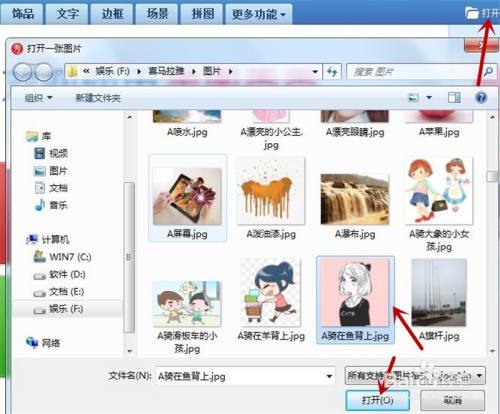Expand the address bar history dropdown
Image resolution: width=500 pixels, height=414 pixels.
pos(315,71)
